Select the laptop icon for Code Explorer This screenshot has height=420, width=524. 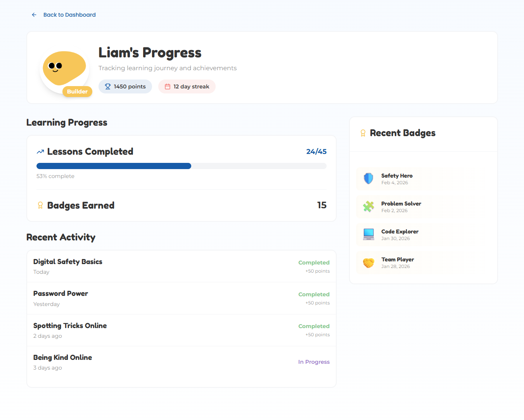tap(368, 235)
